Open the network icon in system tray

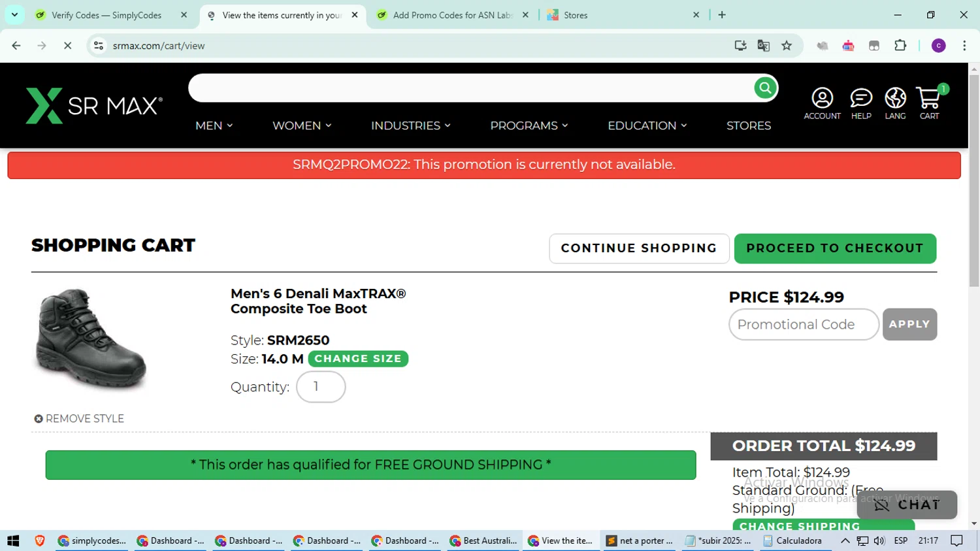click(x=862, y=541)
